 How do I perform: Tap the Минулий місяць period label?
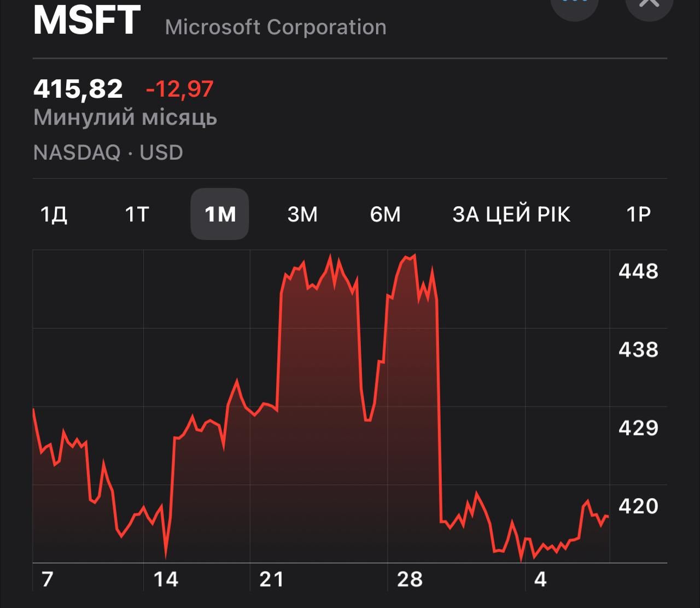click(x=125, y=118)
